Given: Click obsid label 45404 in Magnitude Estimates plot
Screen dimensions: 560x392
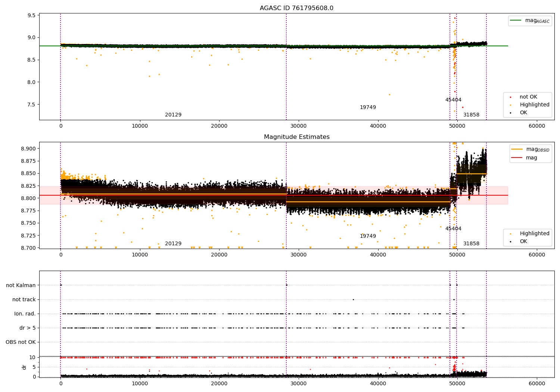Looking at the screenshot, I should coord(453,229).
